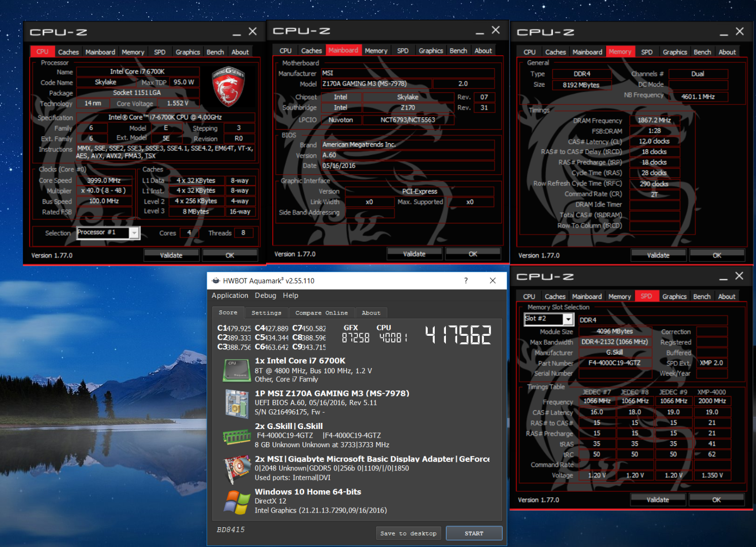Open Mainboard tab in the Memory window
Image resolution: width=756 pixels, height=547 pixels.
point(587,52)
